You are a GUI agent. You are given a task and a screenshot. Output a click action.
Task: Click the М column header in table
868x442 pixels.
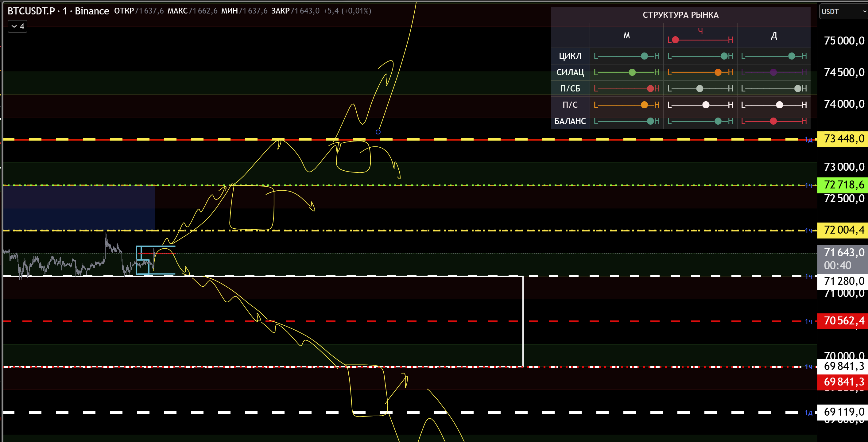pyautogui.click(x=626, y=35)
